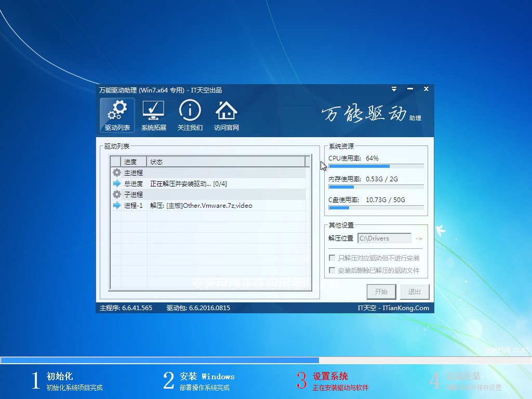Select text 正在解压并安装驱动... [0/4]
Viewport: 532px width, 399px height.
pyautogui.click(x=188, y=184)
